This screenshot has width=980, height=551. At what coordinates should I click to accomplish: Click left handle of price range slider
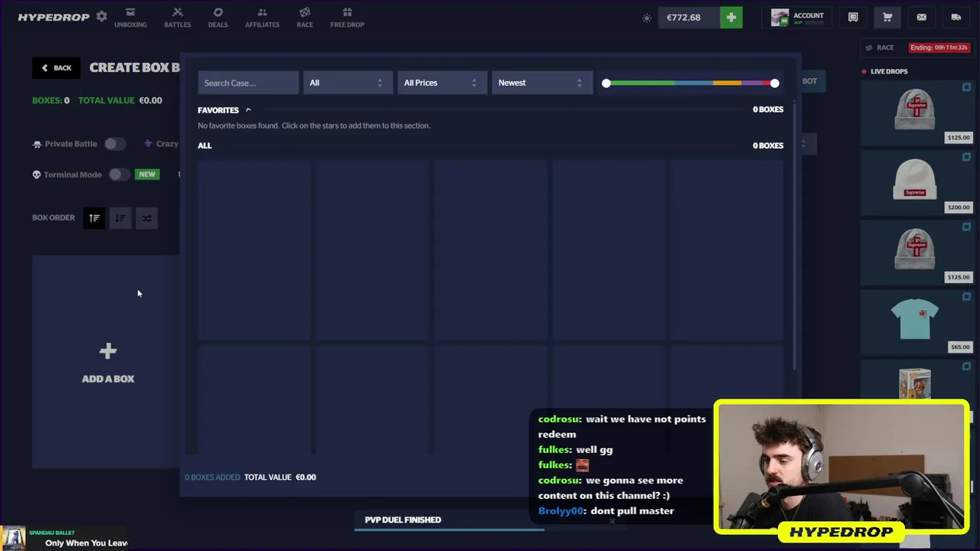click(x=606, y=83)
